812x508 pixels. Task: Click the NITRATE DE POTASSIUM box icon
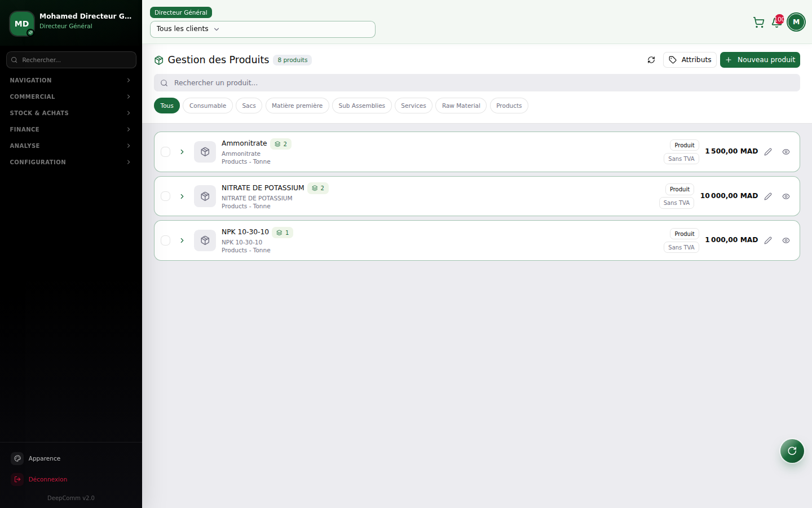[x=205, y=196]
